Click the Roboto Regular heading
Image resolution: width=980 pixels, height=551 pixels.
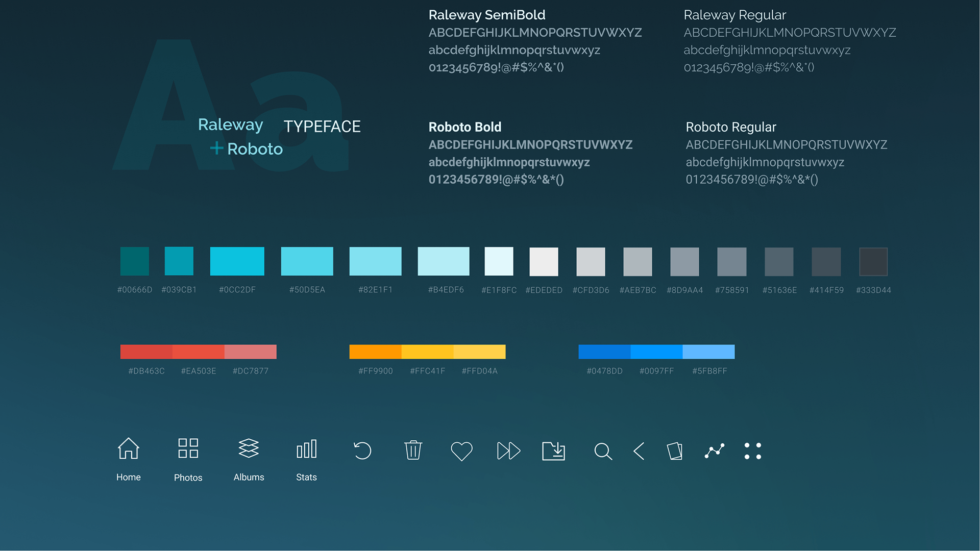(731, 128)
